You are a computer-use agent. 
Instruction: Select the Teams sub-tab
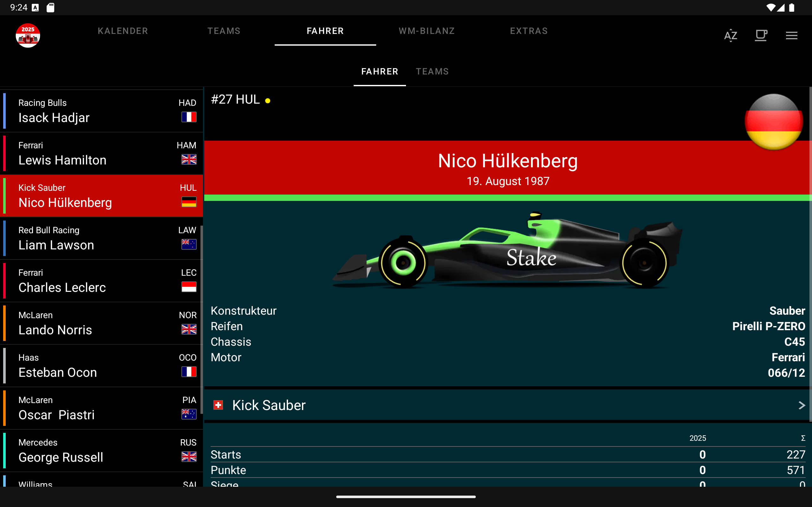pos(432,71)
